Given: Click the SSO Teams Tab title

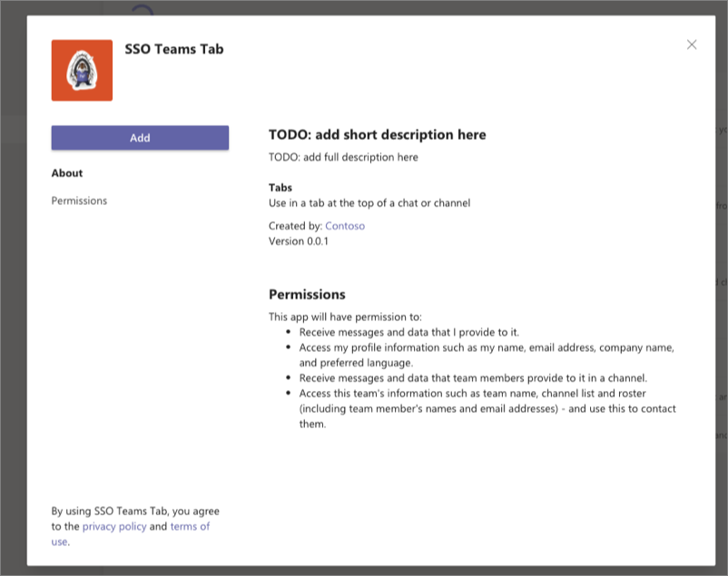Looking at the screenshot, I should point(174,49).
